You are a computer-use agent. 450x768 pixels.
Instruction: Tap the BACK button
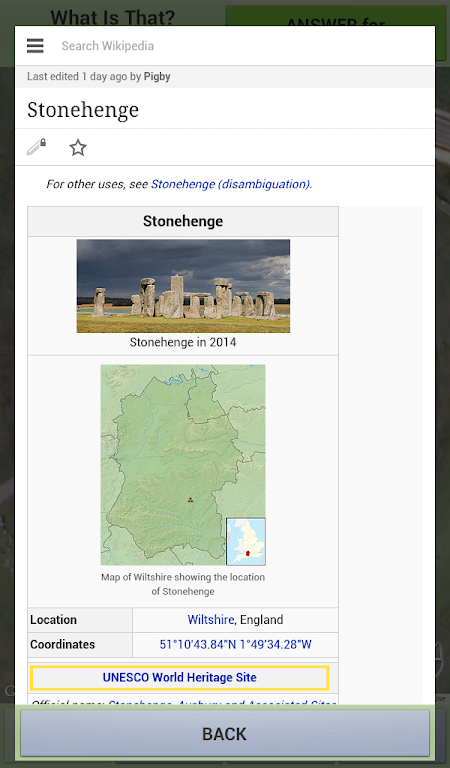(x=225, y=734)
